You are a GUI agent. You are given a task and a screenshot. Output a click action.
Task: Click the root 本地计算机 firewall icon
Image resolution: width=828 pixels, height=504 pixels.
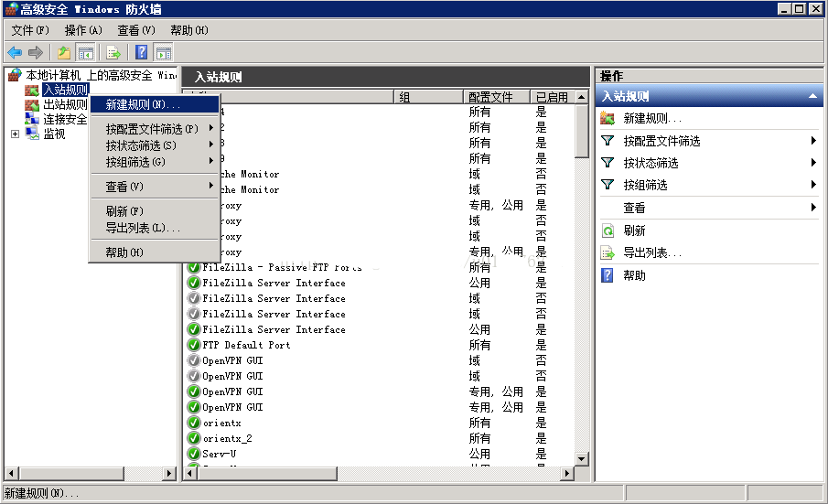click(x=15, y=76)
